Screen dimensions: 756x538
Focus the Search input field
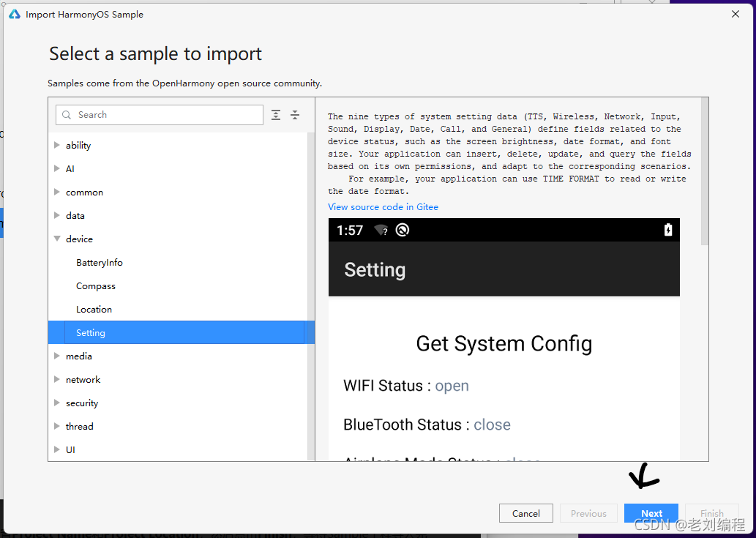point(160,115)
